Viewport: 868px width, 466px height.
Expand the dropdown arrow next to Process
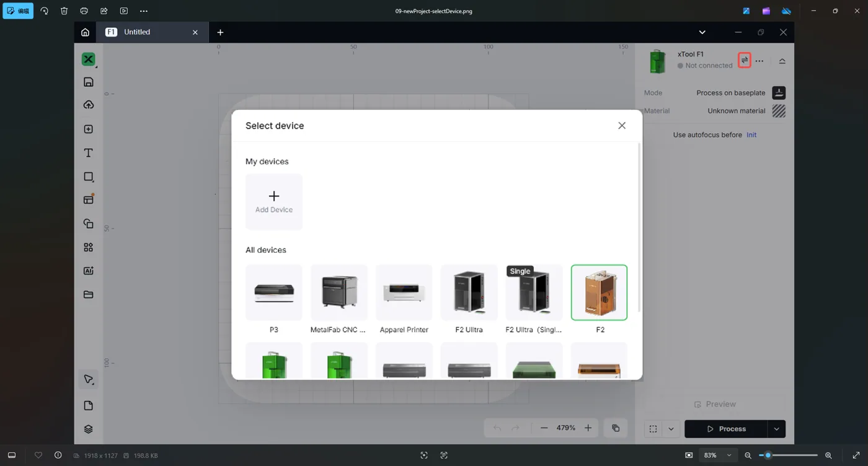776,429
